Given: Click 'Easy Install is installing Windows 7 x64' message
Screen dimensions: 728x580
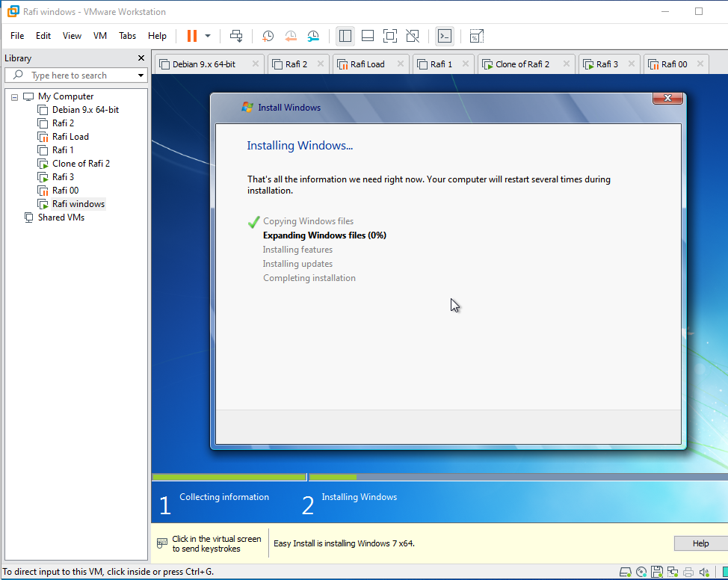Looking at the screenshot, I should (344, 543).
